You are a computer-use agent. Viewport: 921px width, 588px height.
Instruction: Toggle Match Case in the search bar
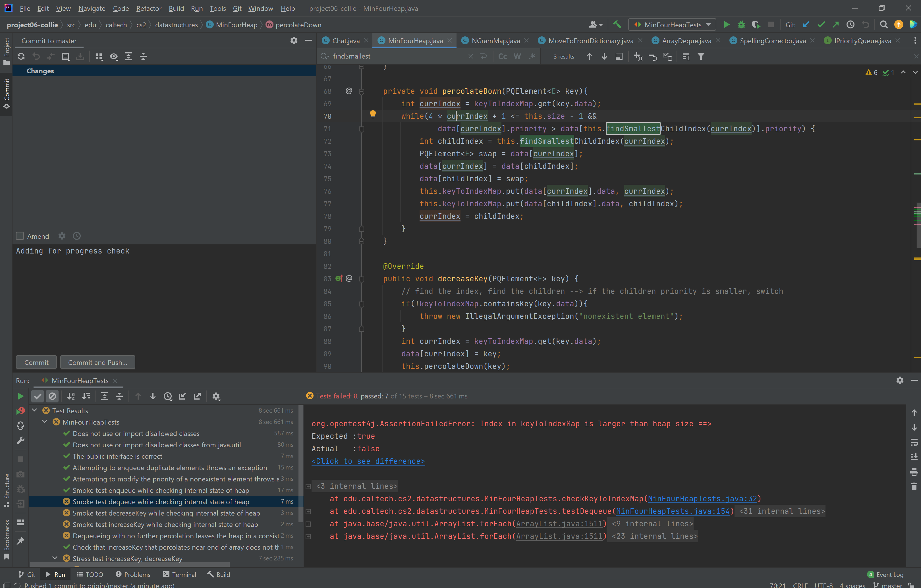click(502, 57)
